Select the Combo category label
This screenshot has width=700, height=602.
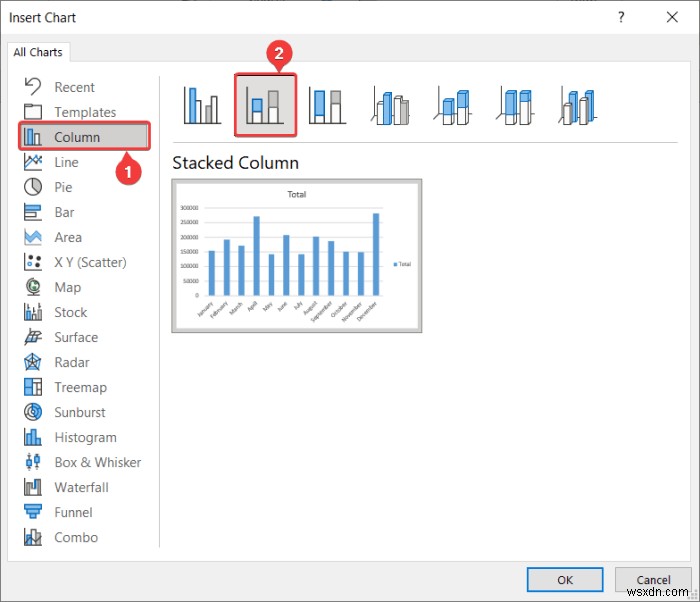tap(76, 537)
